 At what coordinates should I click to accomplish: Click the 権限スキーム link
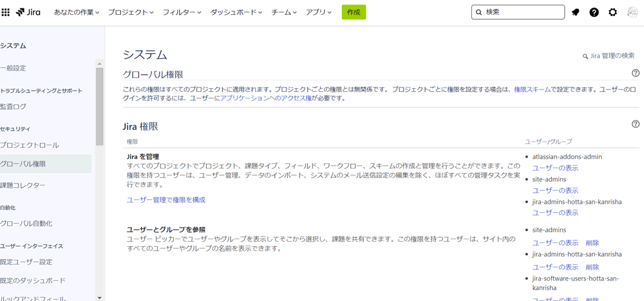(533, 89)
